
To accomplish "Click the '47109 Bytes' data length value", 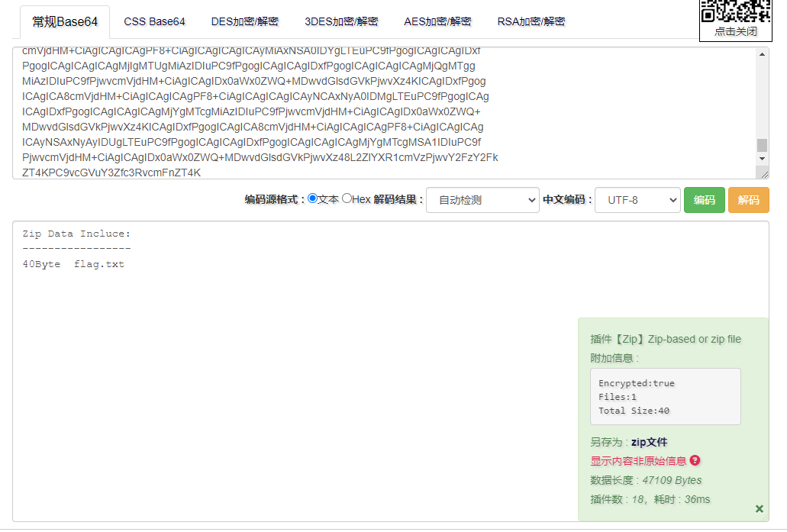I will click(672, 480).
